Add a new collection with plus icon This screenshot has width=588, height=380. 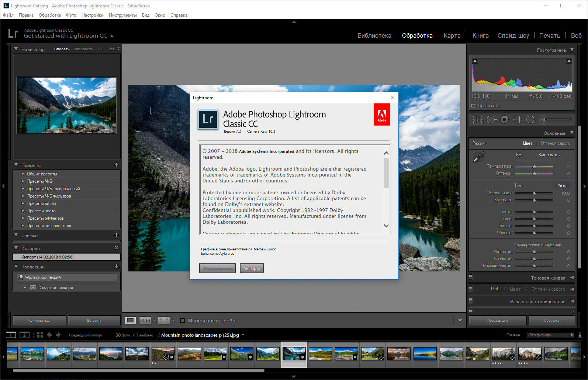[x=117, y=266]
